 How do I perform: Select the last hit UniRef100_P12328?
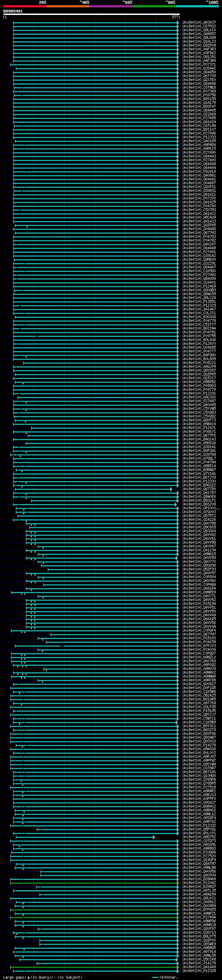click(199, 971)
